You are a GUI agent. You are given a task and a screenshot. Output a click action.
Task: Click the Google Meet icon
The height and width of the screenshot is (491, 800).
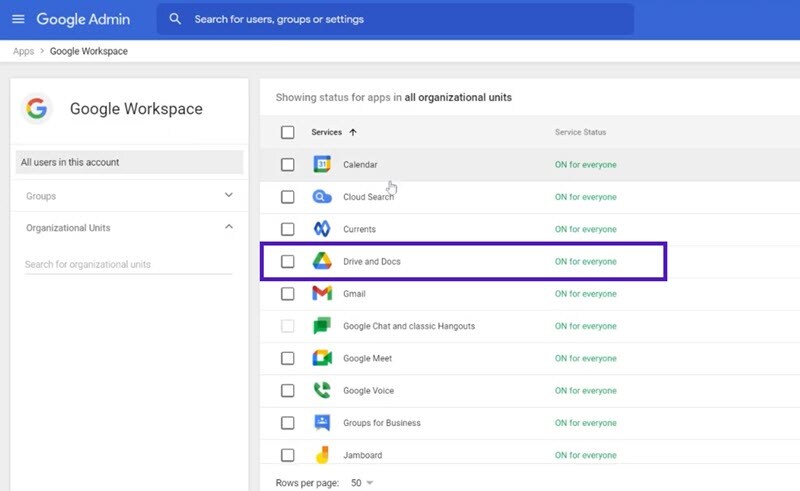(x=322, y=358)
